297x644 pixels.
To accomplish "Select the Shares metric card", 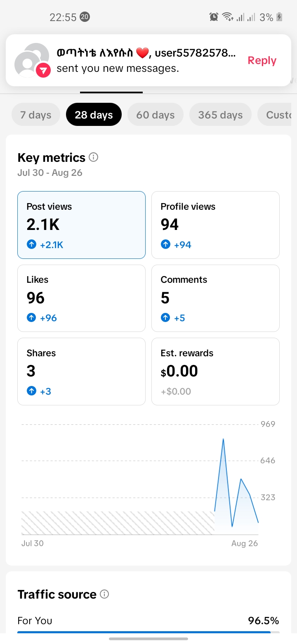I will [x=81, y=372].
